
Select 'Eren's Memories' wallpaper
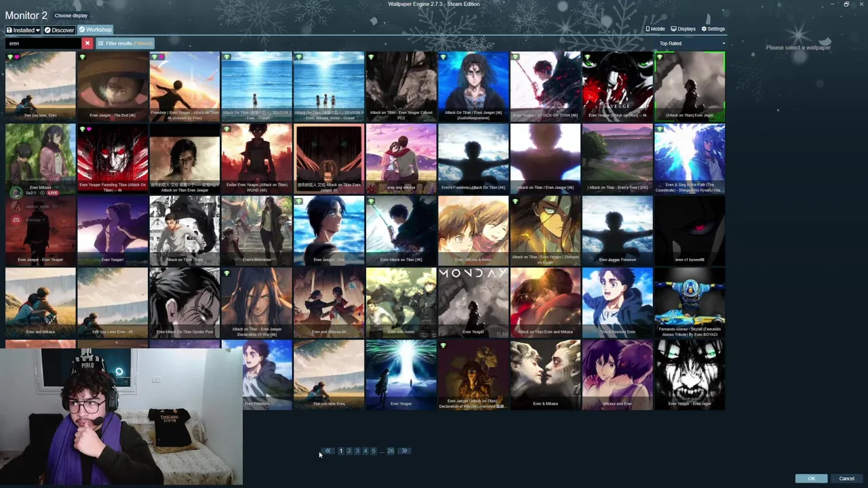point(256,230)
